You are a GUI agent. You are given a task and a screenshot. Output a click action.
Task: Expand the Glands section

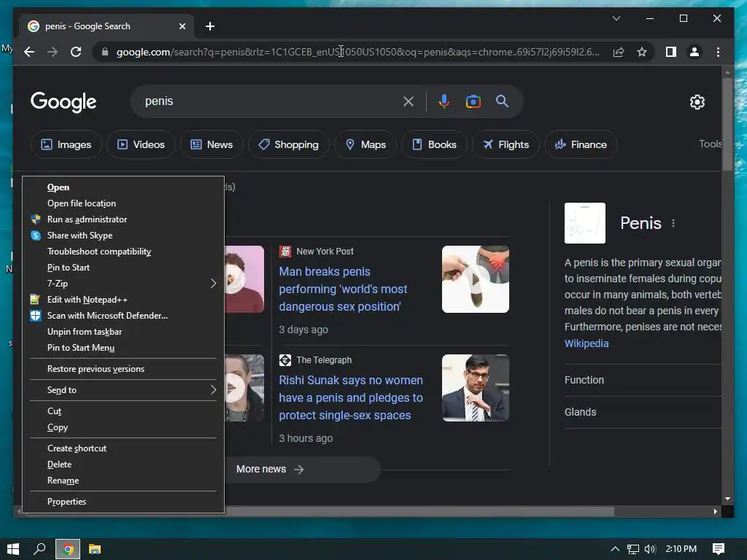[643, 413]
